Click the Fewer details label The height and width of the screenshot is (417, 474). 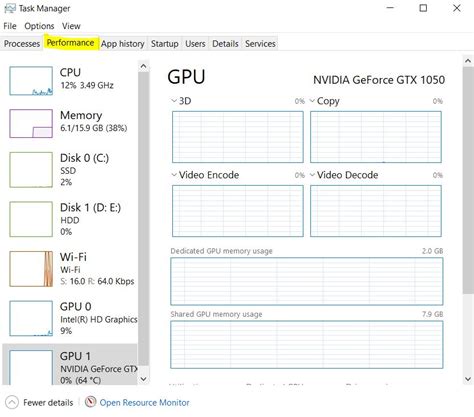(x=48, y=403)
